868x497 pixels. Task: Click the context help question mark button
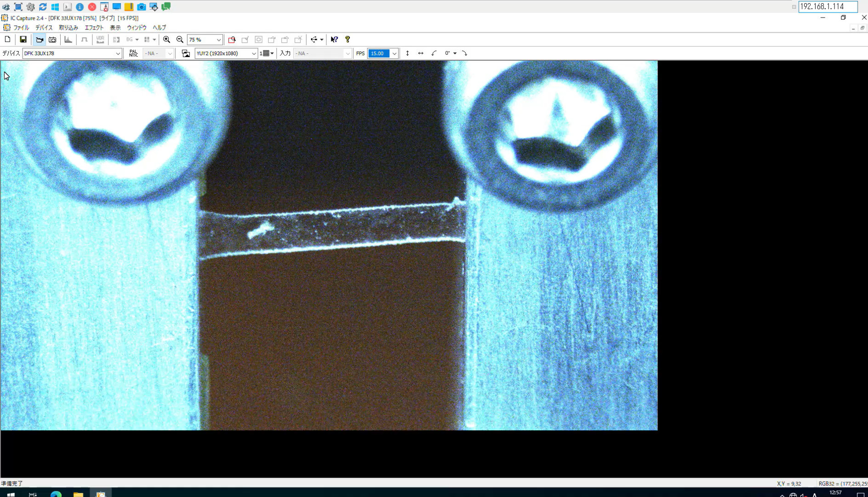pos(334,40)
